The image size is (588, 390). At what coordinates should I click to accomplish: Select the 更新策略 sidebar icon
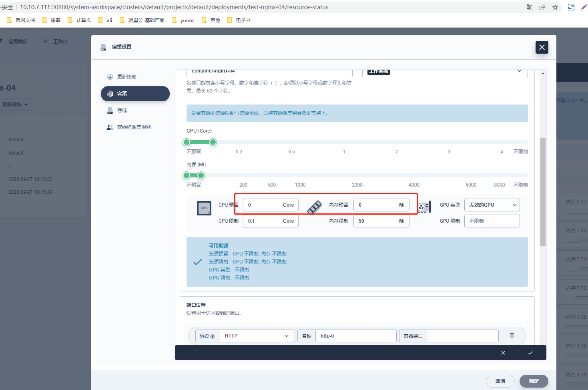point(110,76)
